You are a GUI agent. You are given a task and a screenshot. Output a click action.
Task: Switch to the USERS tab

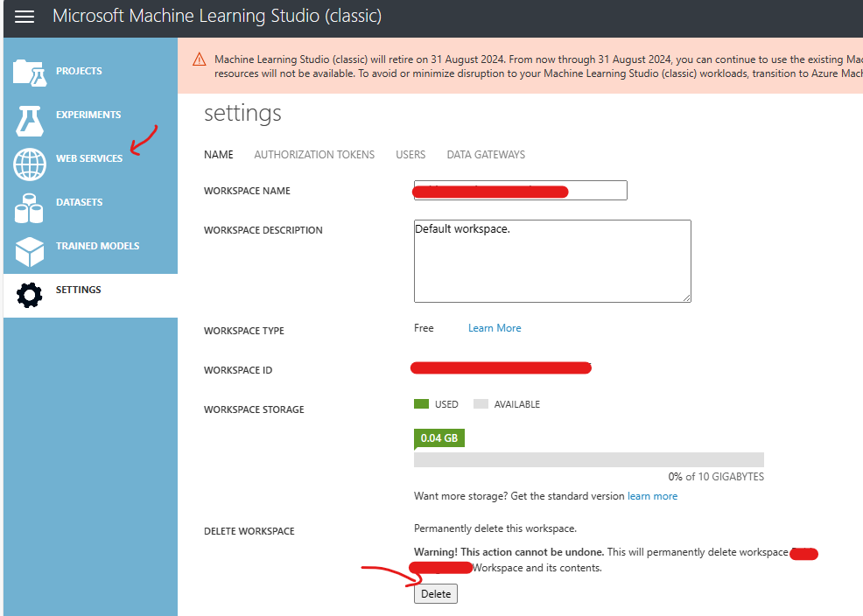tap(410, 155)
